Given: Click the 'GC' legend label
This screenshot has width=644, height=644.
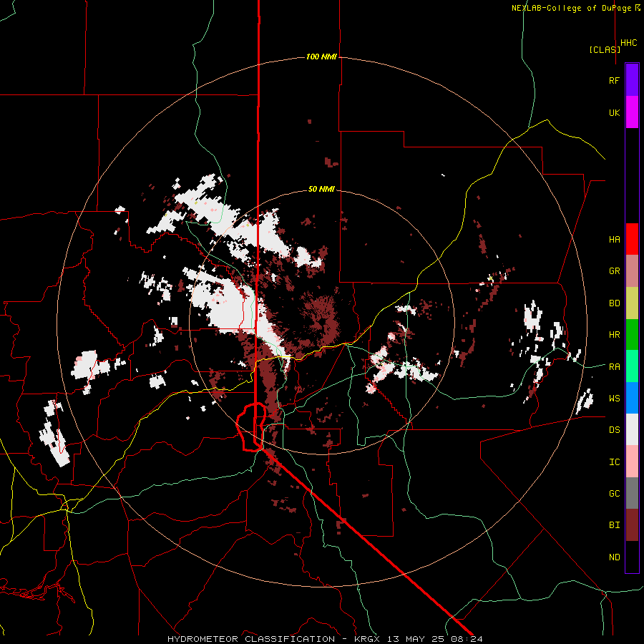Looking at the screenshot, I should coord(614,494).
